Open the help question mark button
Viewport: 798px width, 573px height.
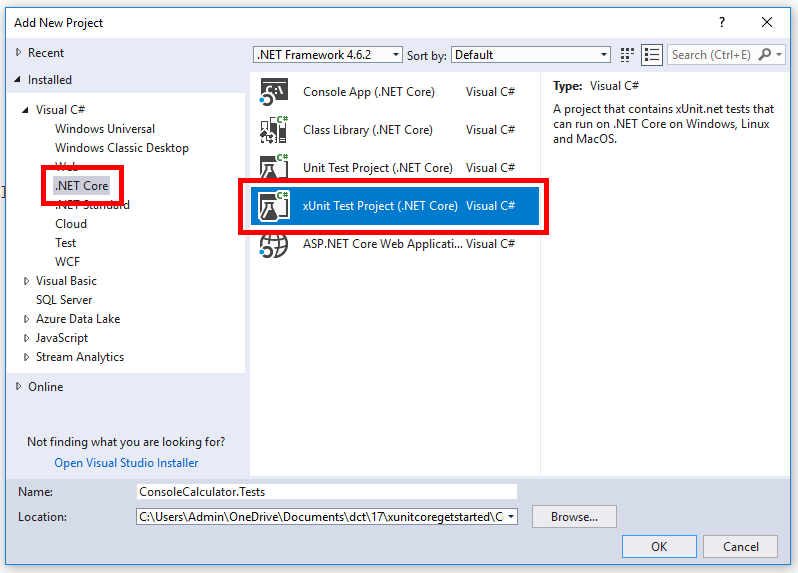pos(722,22)
